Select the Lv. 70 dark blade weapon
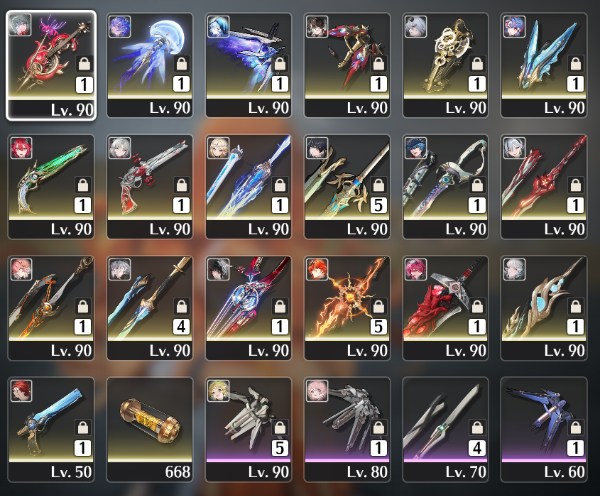The width and height of the screenshot is (600, 496). click(x=445, y=429)
